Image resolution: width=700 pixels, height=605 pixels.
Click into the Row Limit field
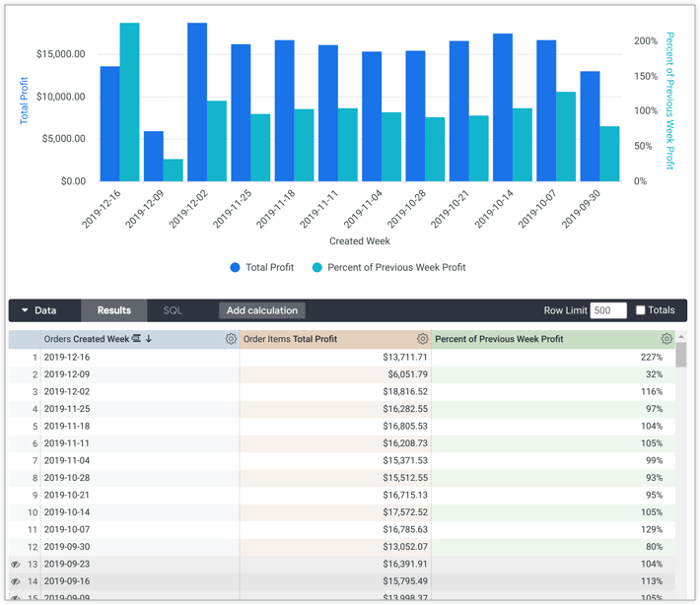pos(607,310)
